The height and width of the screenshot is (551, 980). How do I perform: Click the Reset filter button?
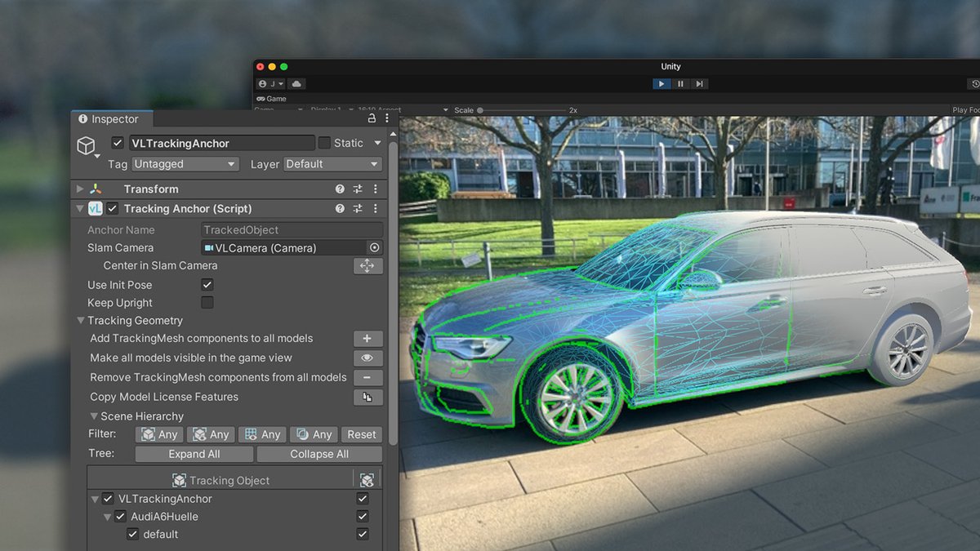coord(362,434)
